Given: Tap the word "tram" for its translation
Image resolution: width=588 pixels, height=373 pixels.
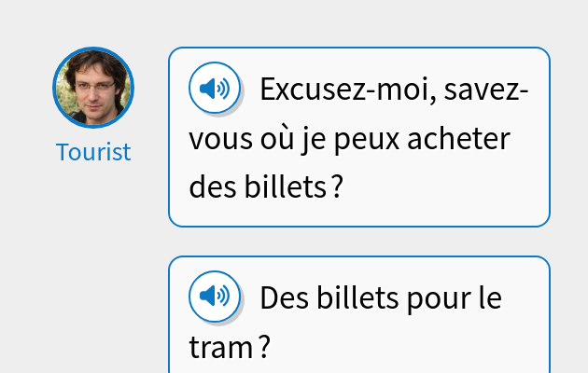Looking at the screenshot, I should coord(220,348).
